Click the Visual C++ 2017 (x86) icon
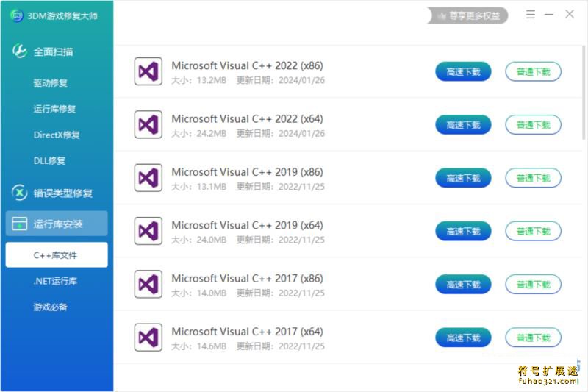 148,285
